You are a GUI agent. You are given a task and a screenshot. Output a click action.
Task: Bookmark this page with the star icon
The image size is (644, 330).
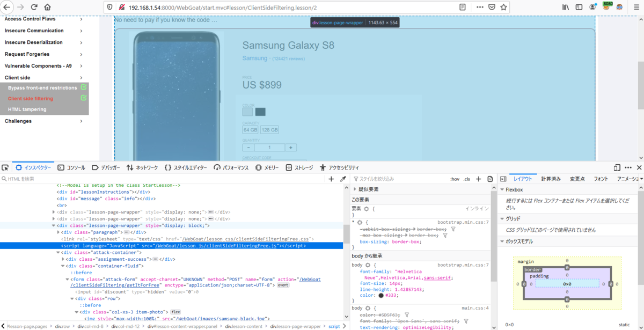coord(504,8)
